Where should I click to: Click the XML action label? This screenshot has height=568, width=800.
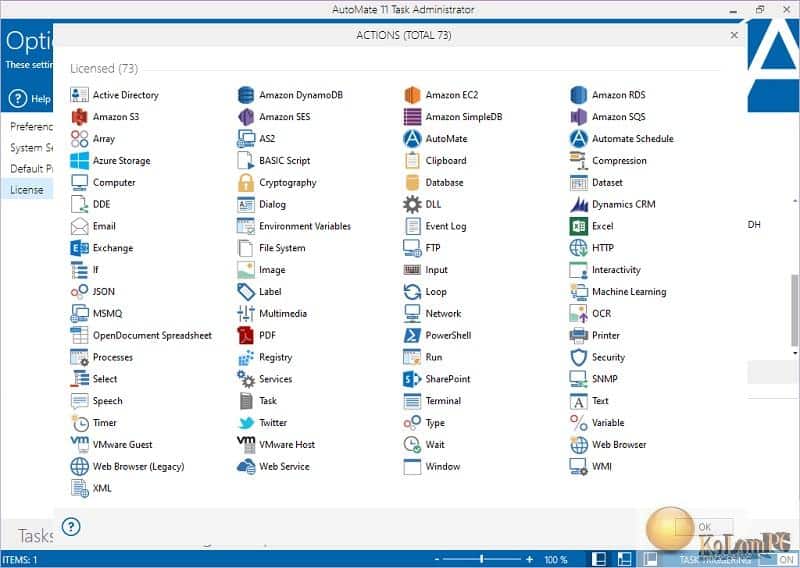click(102, 488)
